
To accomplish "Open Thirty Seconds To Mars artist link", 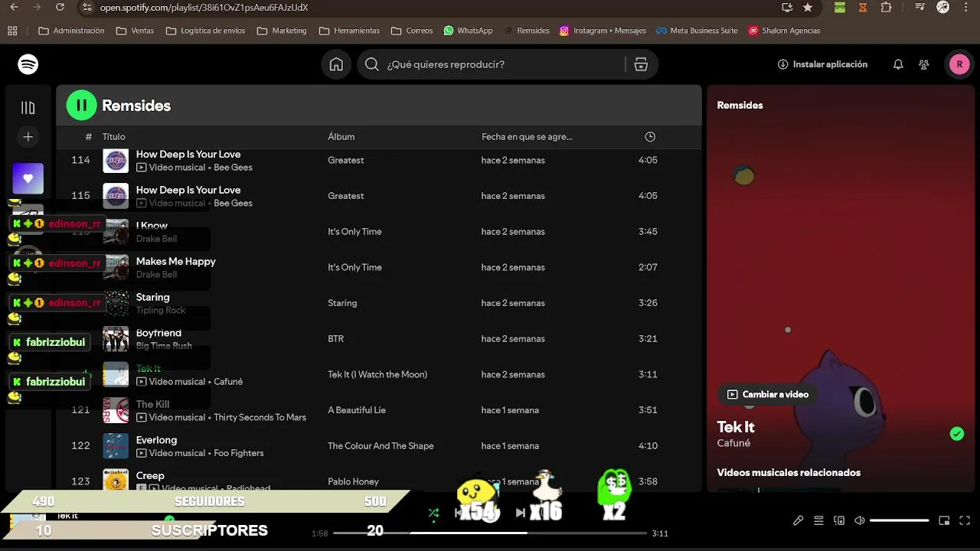I will coord(260,418).
